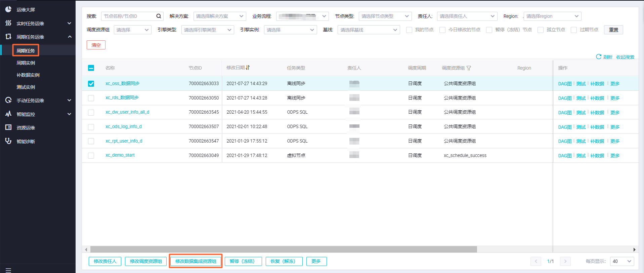Open the 引擎类型 dropdown
644x273 pixels.
point(208,30)
